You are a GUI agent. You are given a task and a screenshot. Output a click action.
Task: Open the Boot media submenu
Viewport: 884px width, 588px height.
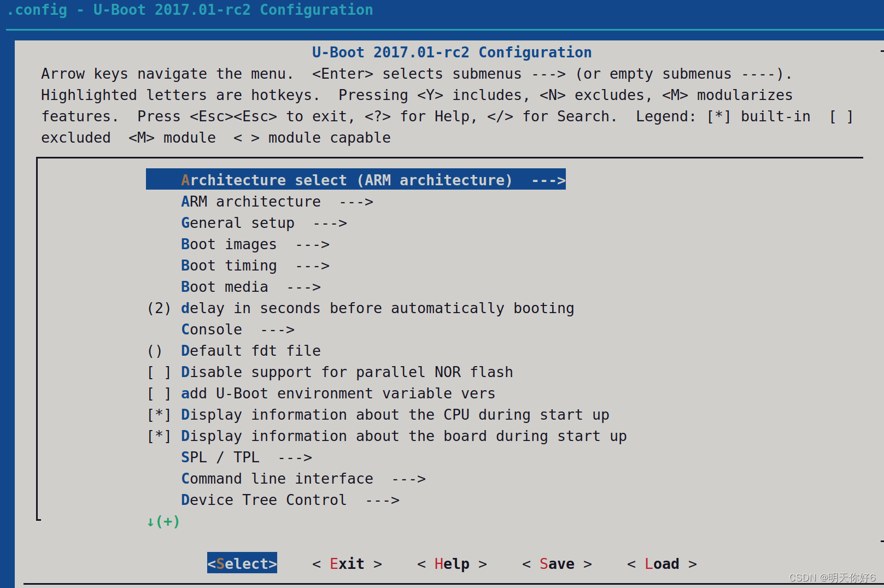[251, 287]
